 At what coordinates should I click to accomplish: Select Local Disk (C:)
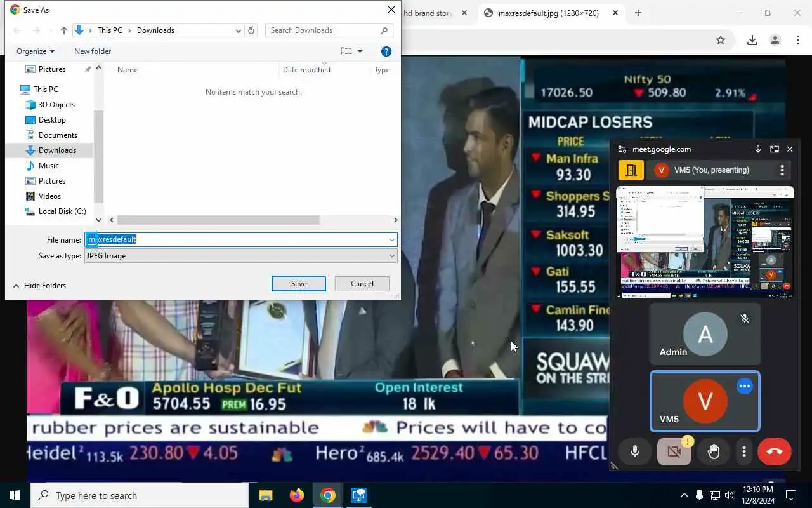coord(62,211)
